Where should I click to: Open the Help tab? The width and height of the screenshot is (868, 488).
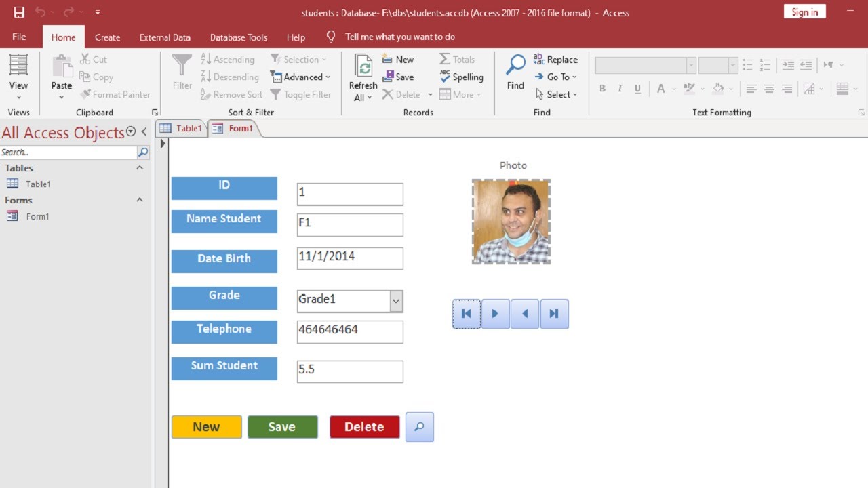pos(296,37)
